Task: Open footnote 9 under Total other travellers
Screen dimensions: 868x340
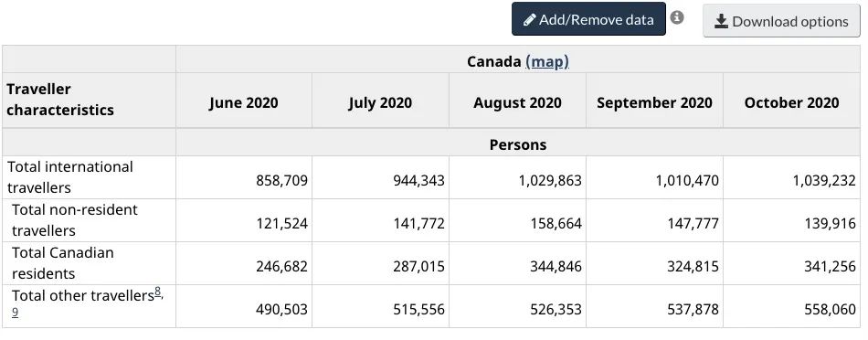Action: (x=15, y=312)
